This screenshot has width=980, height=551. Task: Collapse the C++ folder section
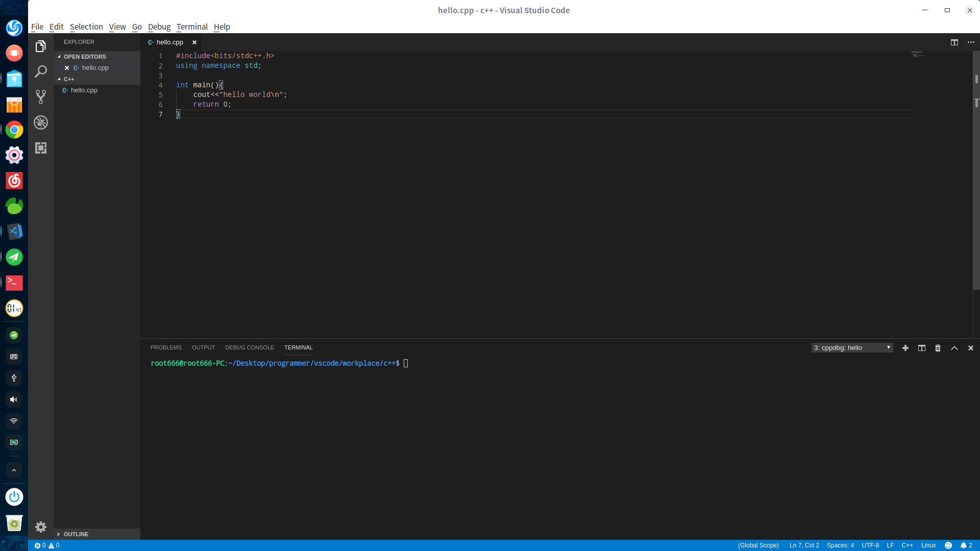[97, 79]
